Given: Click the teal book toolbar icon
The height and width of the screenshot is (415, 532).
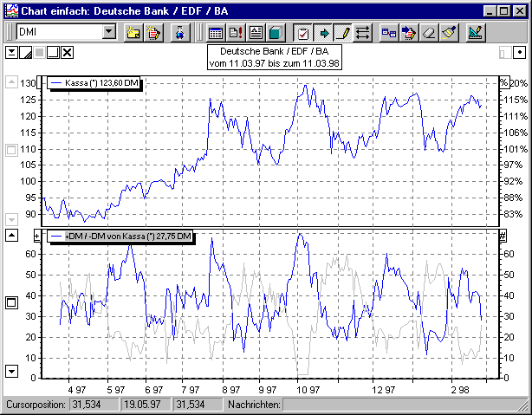Looking at the screenshot, I should (275, 33).
